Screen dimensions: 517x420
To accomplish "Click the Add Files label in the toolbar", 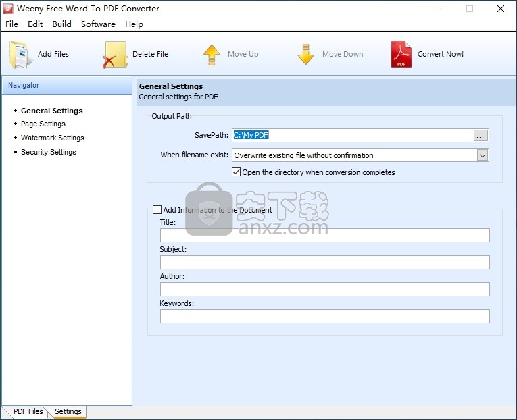I will click(53, 54).
